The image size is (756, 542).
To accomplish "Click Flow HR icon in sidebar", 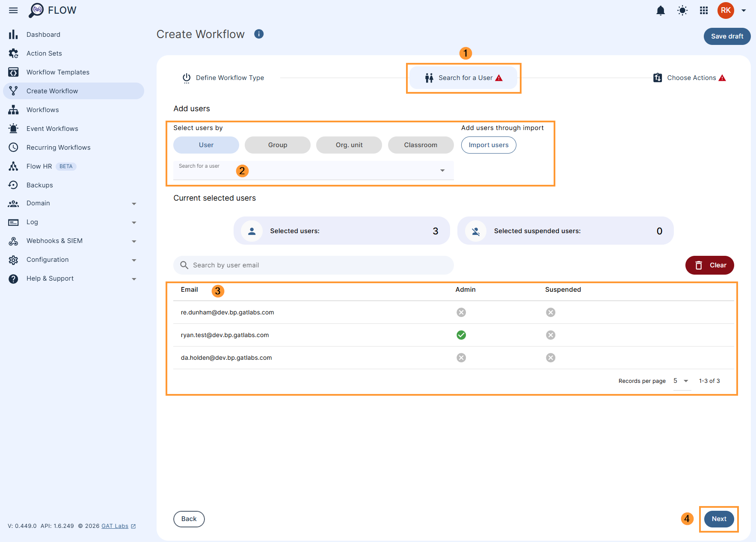I will 13,166.
